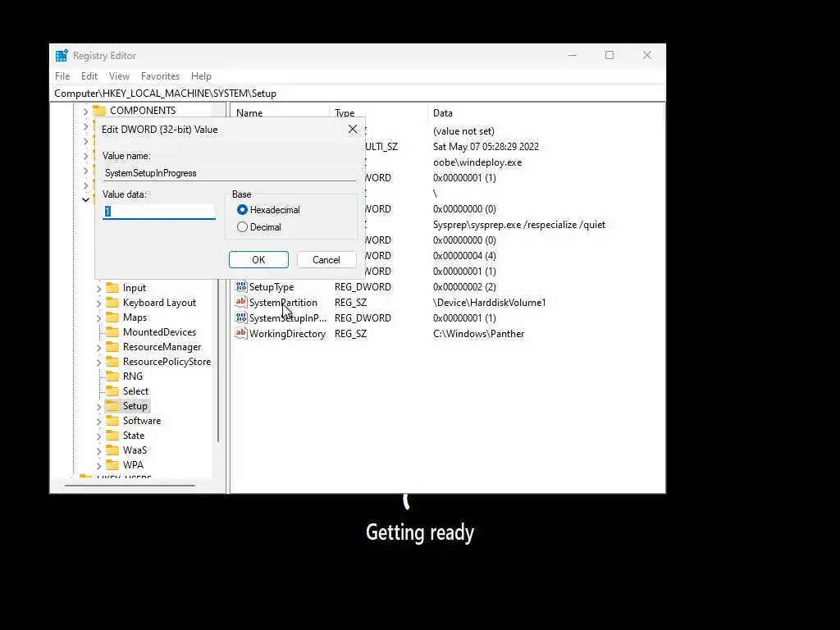The image size is (840, 630).
Task: Expand the WaaS key
Action: coord(98,450)
